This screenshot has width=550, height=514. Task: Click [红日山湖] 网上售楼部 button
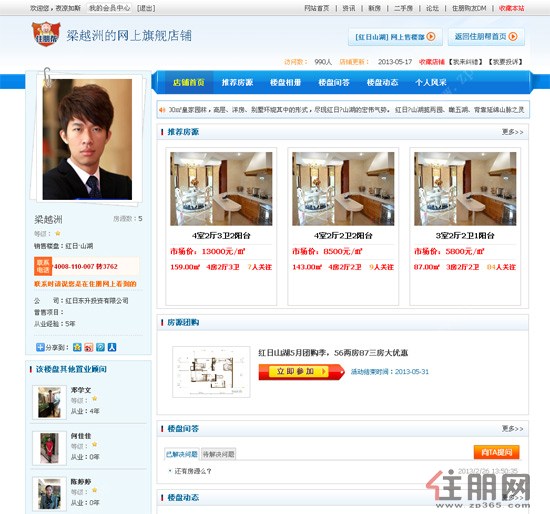tap(395, 37)
